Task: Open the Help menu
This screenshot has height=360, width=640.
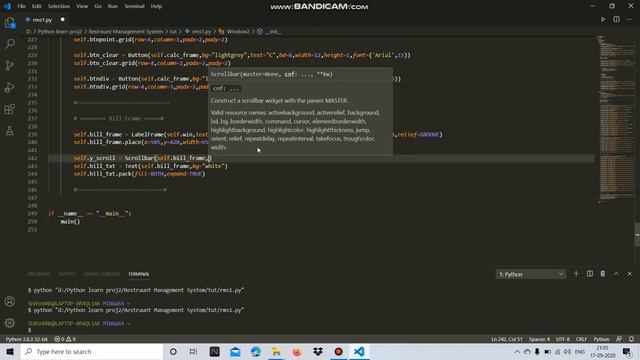Action: tap(156, 6)
